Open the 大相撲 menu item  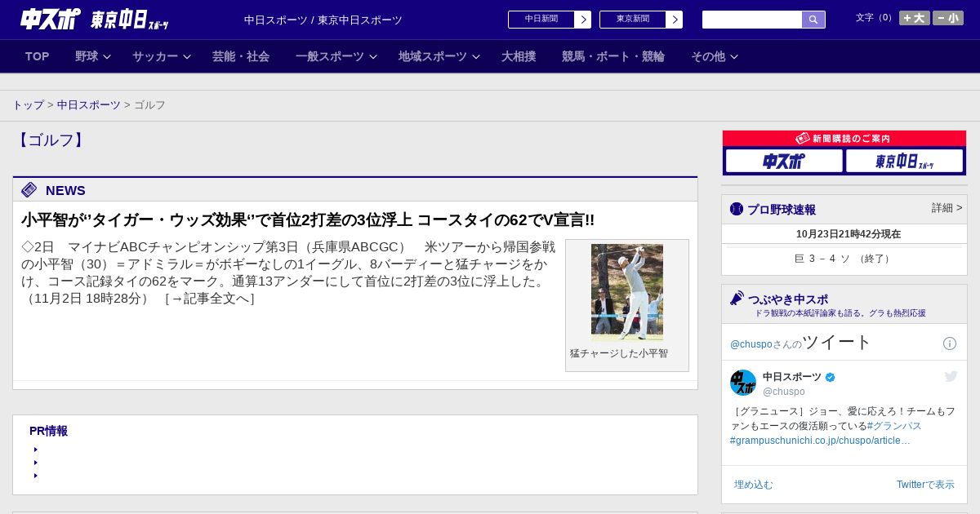click(x=519, y=56)
